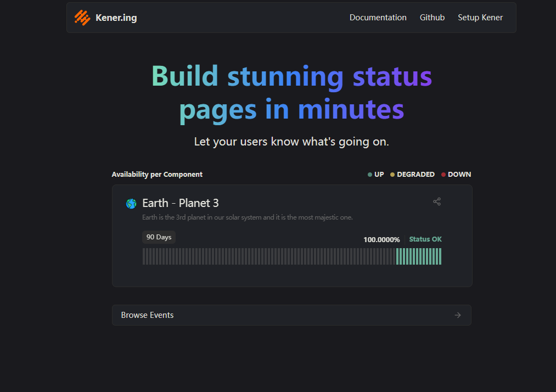The height and width of the screenshot is (392, 556).
Task: Open the Setup Kener nav link
Action: tap(480, 18)
